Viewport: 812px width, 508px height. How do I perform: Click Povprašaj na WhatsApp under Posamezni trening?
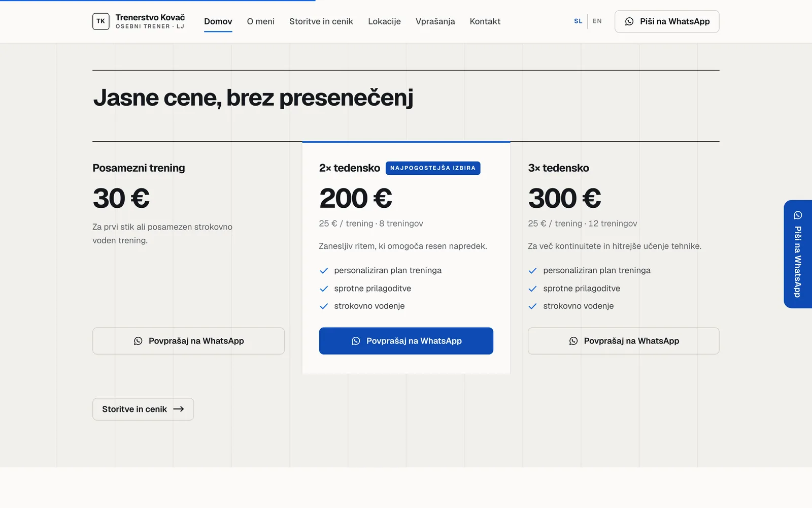click(x=188, y=341)
